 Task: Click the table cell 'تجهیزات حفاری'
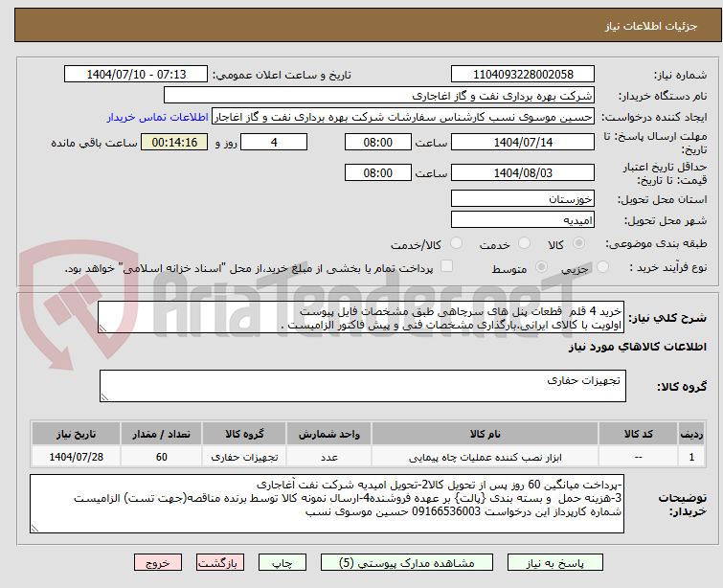point(244,457)
